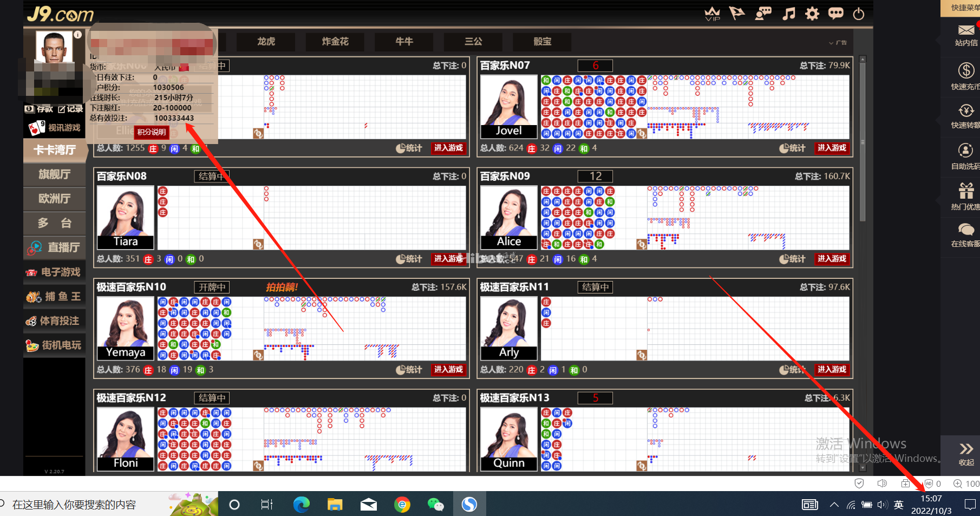
Task: Open 旗舰厅 in left menu
Action: coord(54,174)
